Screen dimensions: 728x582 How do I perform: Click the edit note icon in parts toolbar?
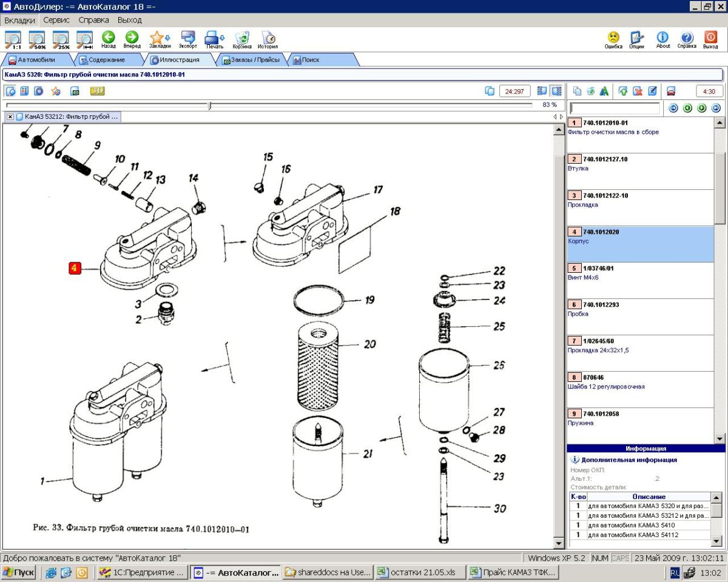point(652,91)
